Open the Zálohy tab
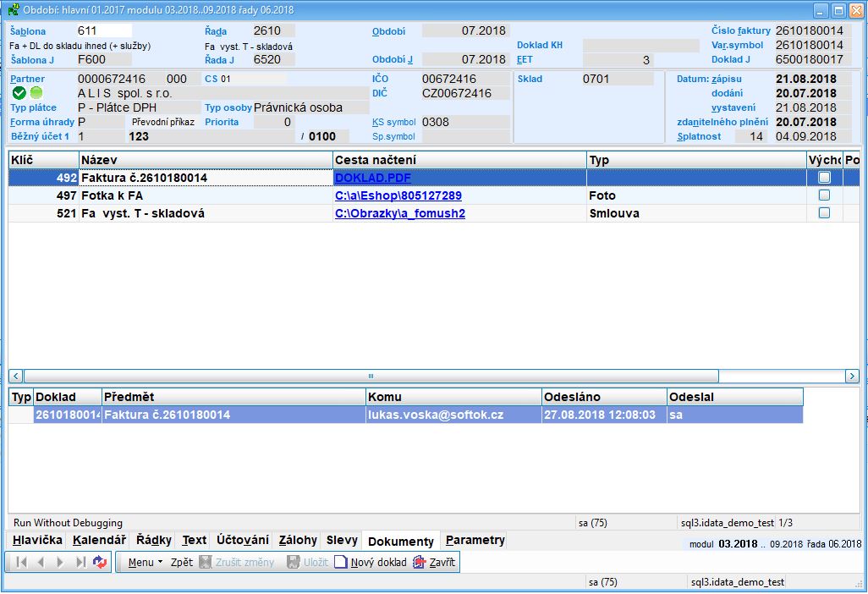Viewport: 868px width, 594px height. pos(298,541)
